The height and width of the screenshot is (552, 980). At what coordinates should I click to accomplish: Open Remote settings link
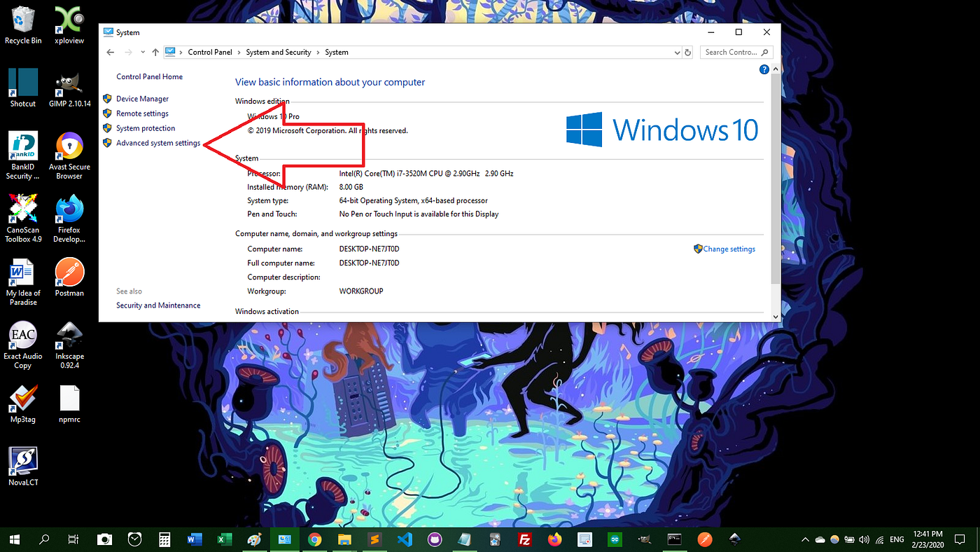click(x=142, y=113)
